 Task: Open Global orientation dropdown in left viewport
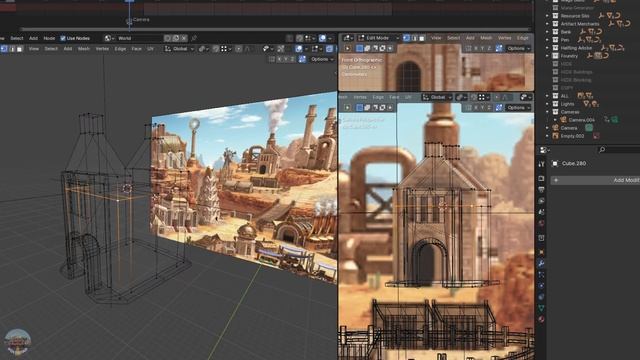[x=179, y=49]
